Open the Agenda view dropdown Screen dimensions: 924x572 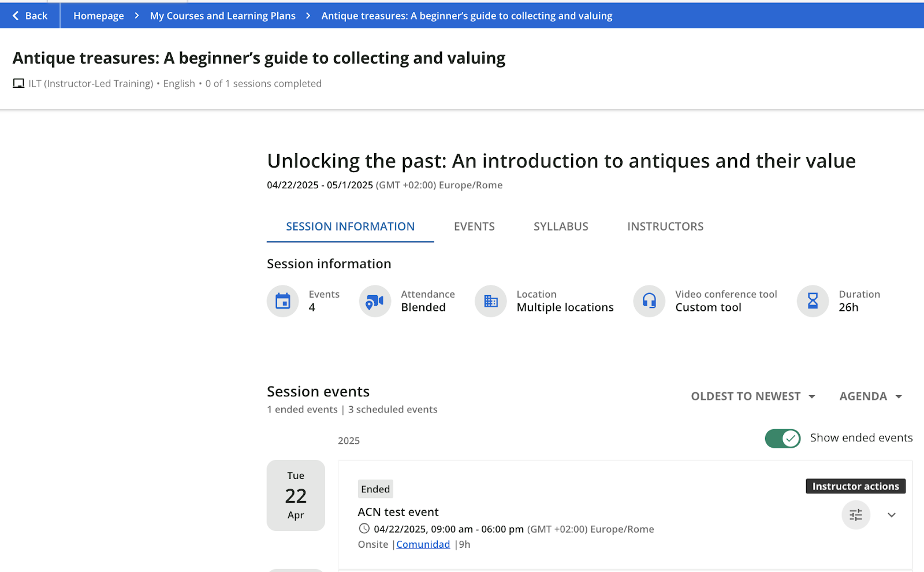click(871, 396)
